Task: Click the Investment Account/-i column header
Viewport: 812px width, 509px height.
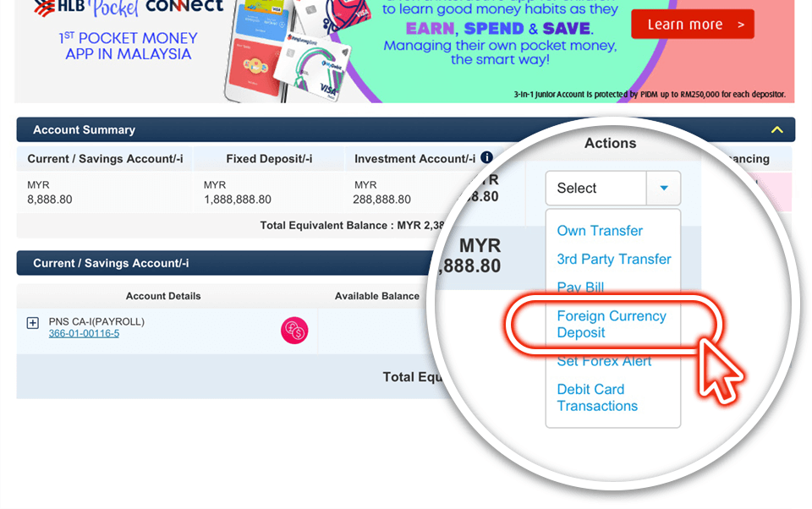Action: 414,159
